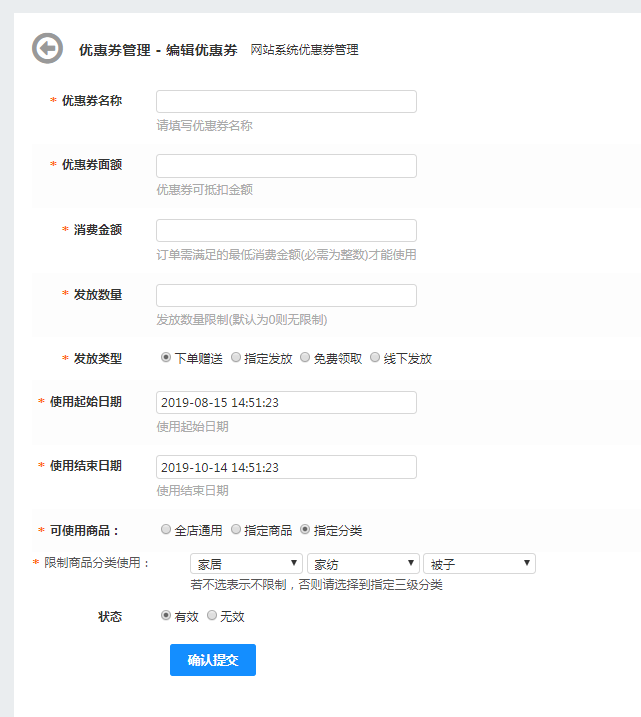
Task: Set status to 有效
Action: pos(166,616)
